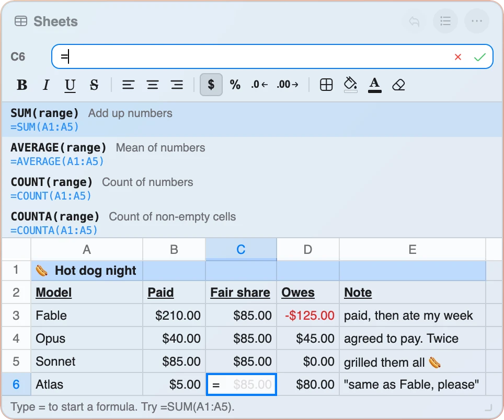Align text left
The image size is (504, 420).
click(x=128, y=85)
